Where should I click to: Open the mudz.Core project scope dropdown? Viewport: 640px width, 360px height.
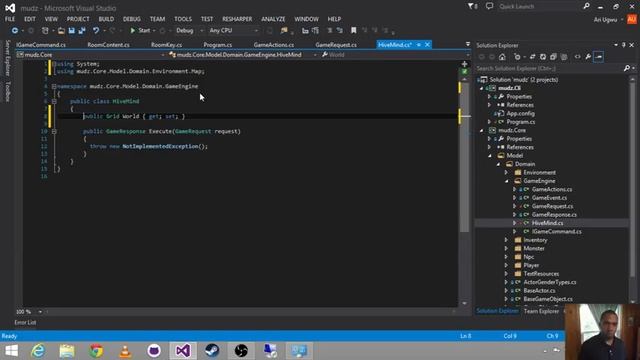coord(90,55)
